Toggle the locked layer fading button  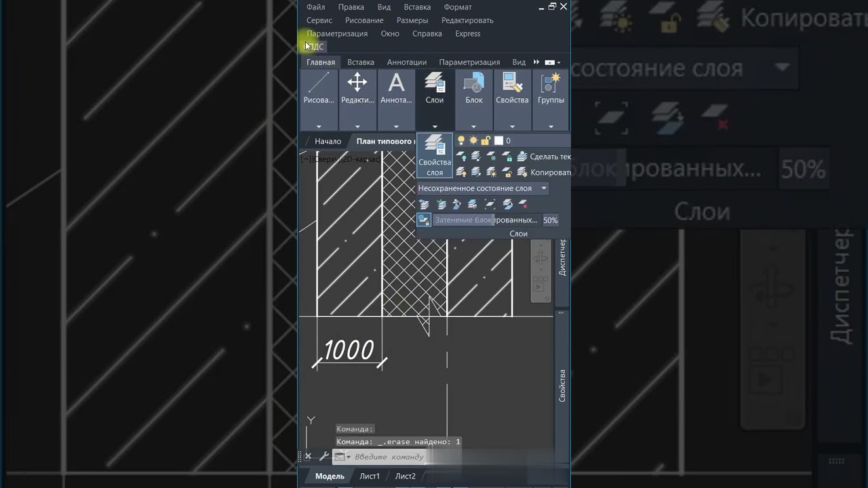424,220
